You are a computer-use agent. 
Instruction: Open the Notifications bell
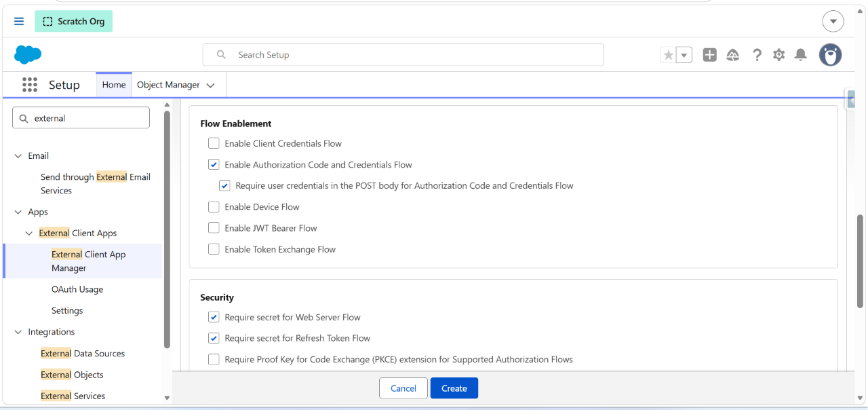[801, 55]
